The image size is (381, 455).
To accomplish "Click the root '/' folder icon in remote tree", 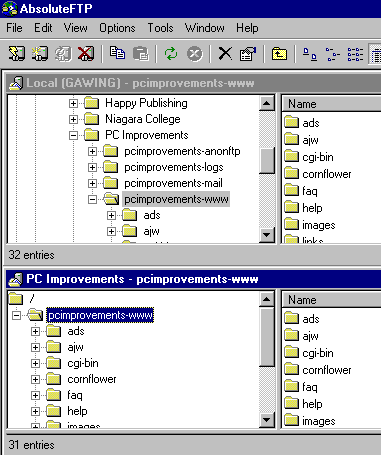I will click(x=16, y=298).
